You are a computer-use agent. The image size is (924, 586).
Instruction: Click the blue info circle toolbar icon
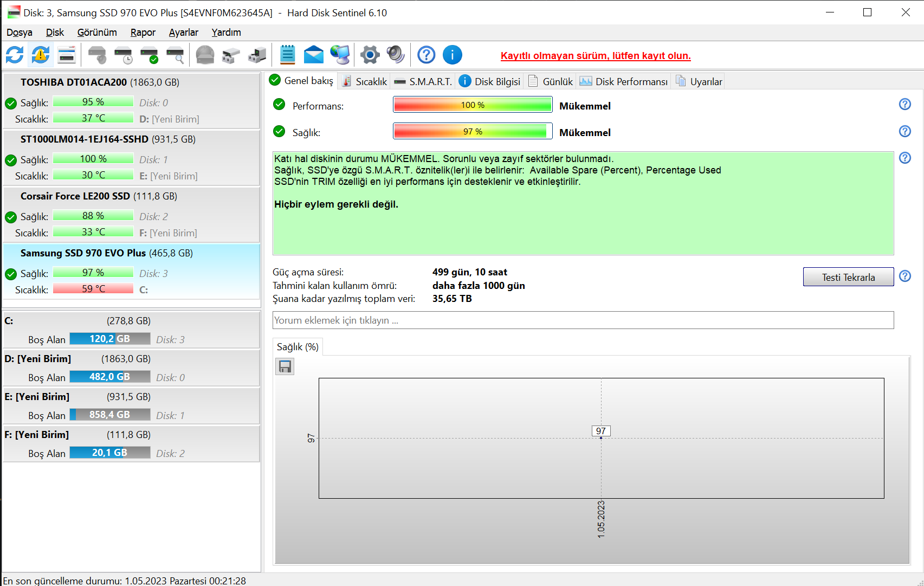click(453, 55)
